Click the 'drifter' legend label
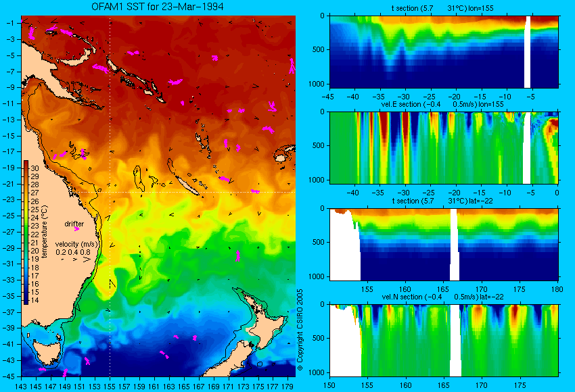 (74, 224)
